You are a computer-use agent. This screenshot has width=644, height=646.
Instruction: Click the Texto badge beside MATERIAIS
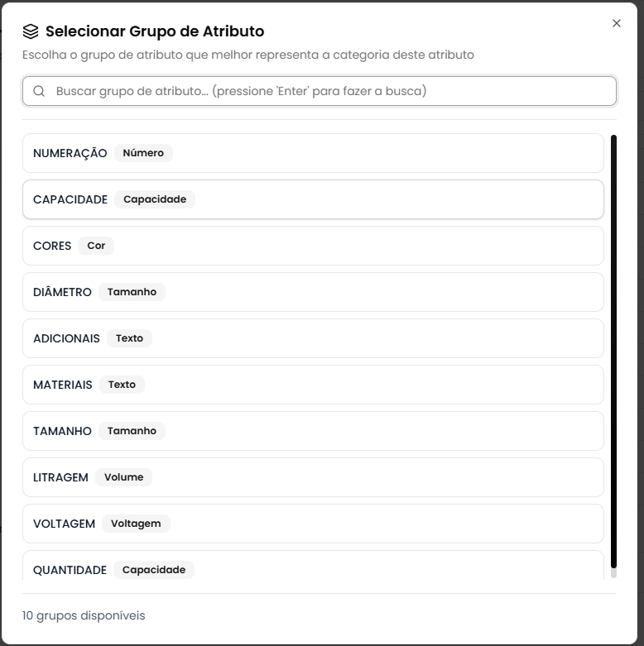point(122,385)
